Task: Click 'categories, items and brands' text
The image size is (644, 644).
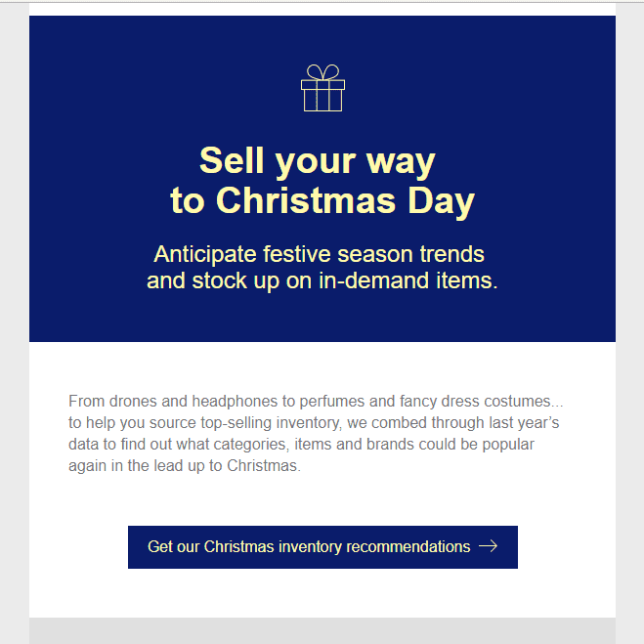Action: (314, 445)
